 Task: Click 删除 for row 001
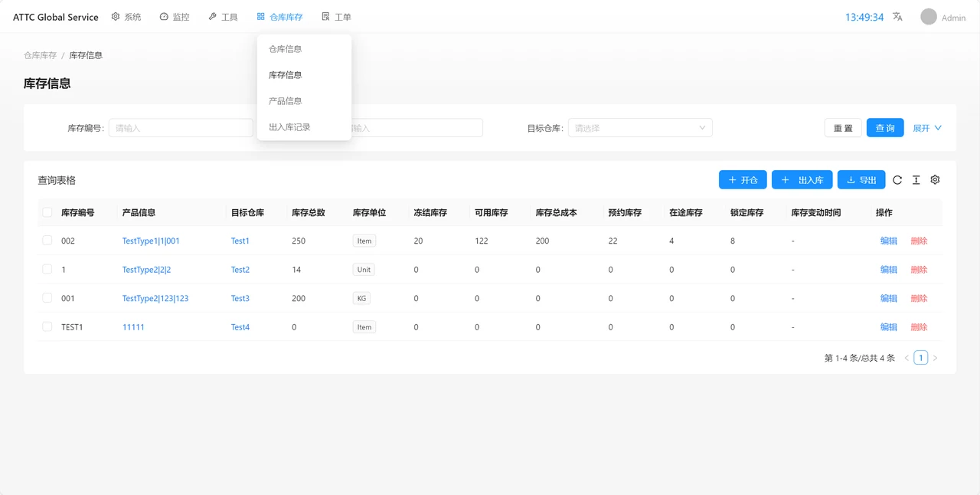pos(919,298)
